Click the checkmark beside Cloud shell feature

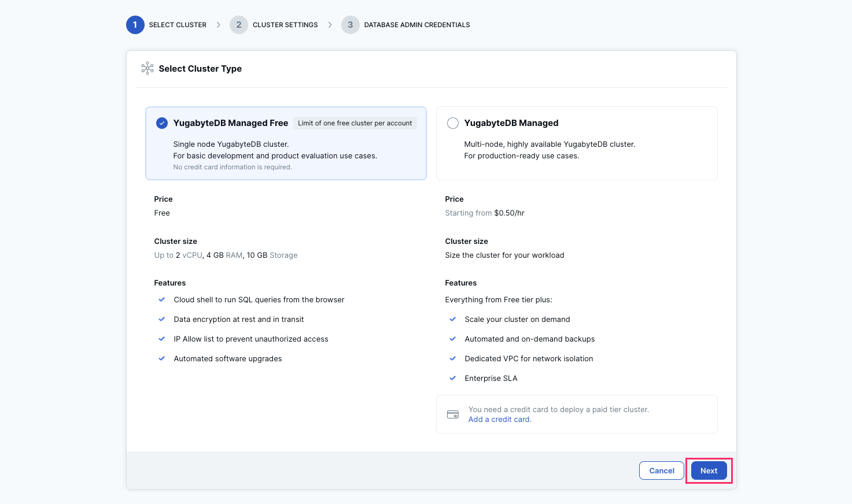(x=161, y=299)
